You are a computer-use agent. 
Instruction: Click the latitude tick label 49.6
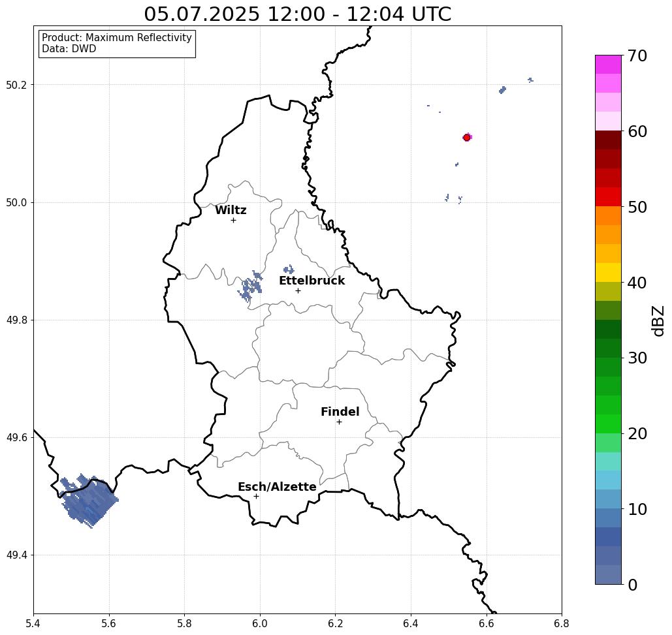point(16,438)
